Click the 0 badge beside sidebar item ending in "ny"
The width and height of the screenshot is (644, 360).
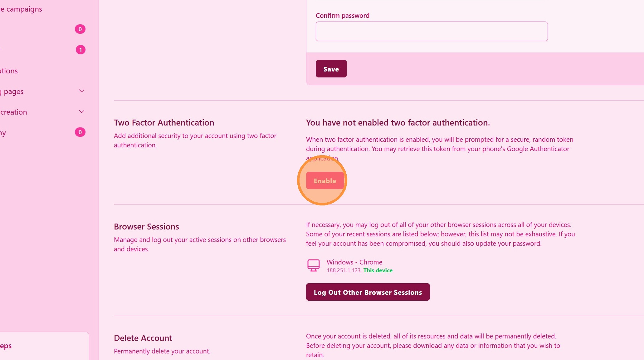point(80,132)
